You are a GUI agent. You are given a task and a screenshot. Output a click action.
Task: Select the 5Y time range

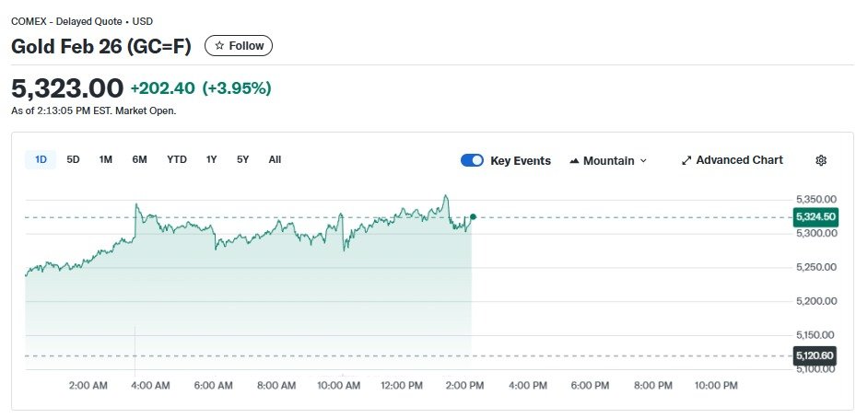(x=242, y=159)
